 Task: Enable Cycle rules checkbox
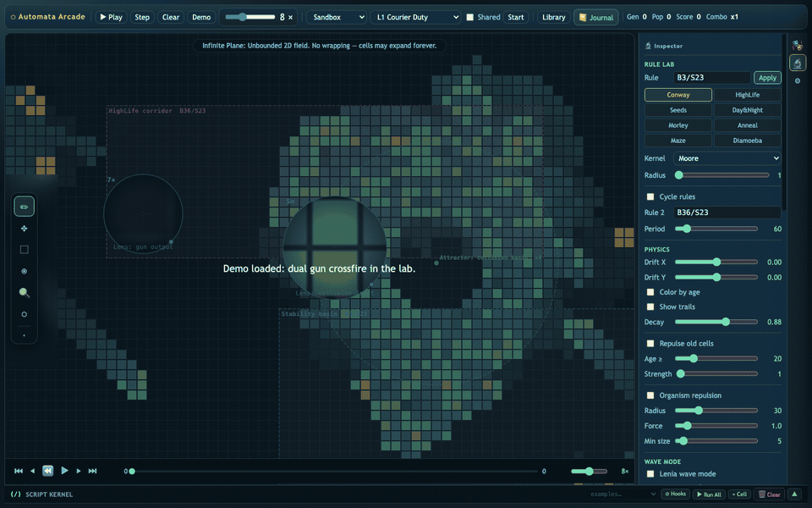click(650, 197)
